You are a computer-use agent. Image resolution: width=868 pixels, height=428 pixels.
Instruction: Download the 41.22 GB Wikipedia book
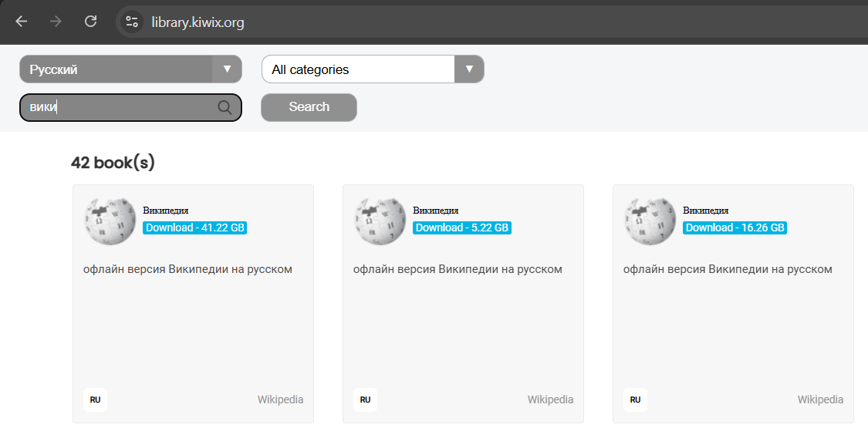click(194, 227)
